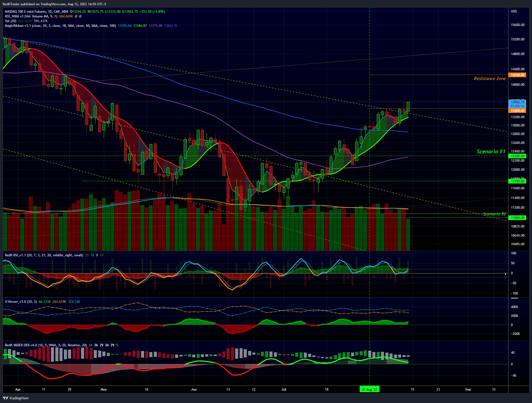
Task: Click the highlighted 01 Aug '22 date marker
Action: click(x=369, y=389)
